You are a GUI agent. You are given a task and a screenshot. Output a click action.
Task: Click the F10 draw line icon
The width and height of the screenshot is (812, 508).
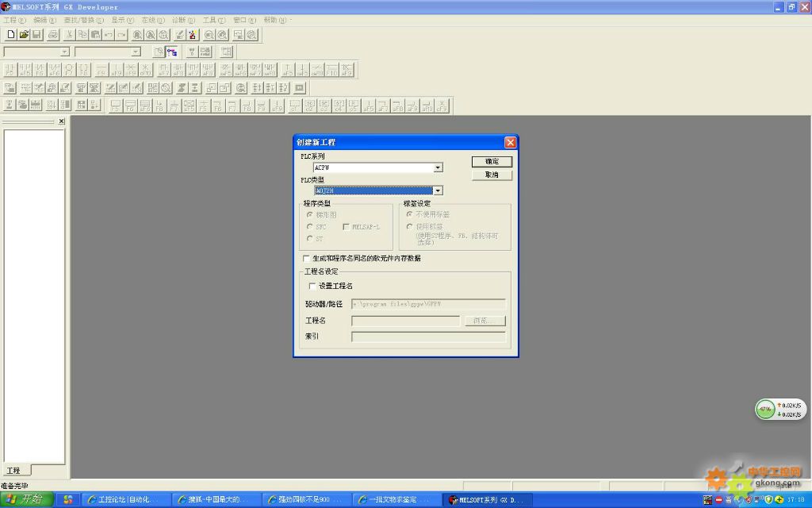tap(332, 70)
